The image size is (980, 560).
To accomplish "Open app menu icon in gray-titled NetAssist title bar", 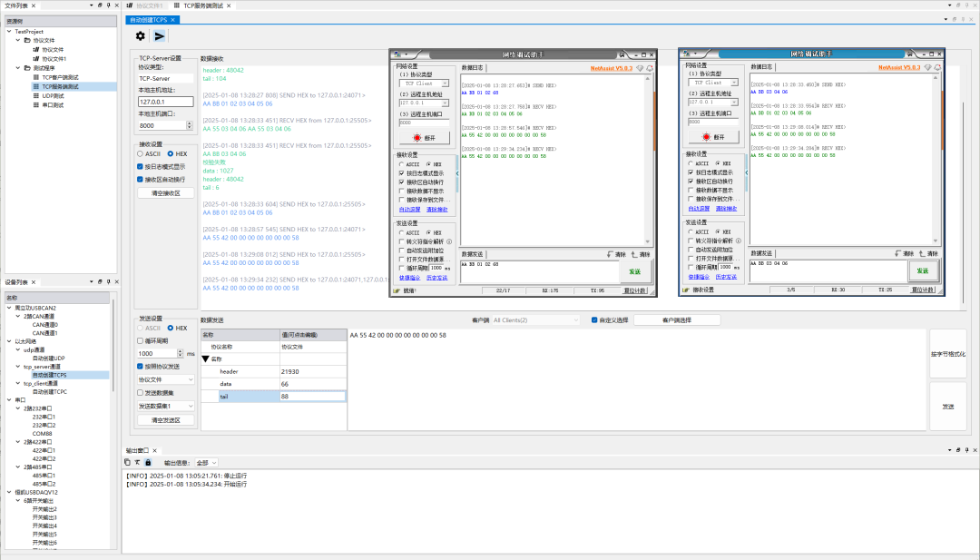I will (x=397, y=55).
